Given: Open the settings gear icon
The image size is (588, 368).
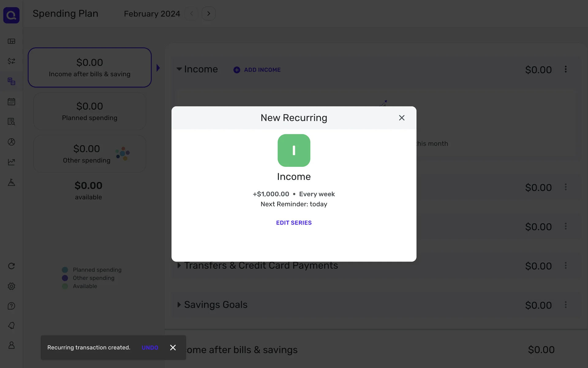Looking at the screenshot, I should (11, 286).
